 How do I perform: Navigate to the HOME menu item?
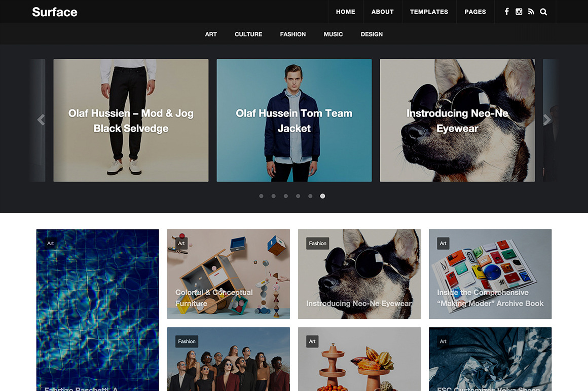(x=345, y=11)
